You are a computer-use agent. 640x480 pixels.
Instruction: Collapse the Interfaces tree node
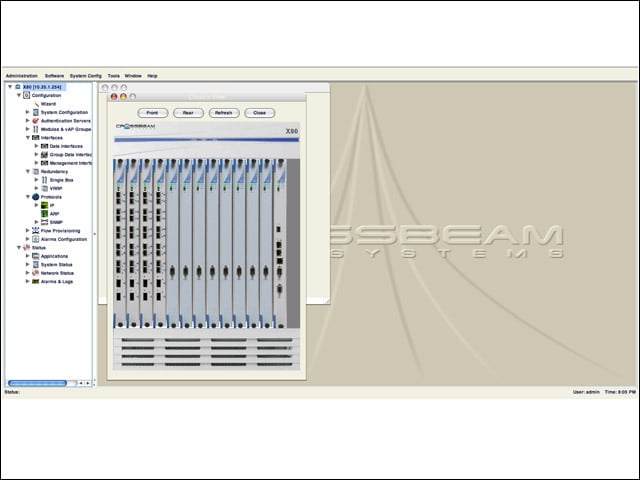coord(28,138)
